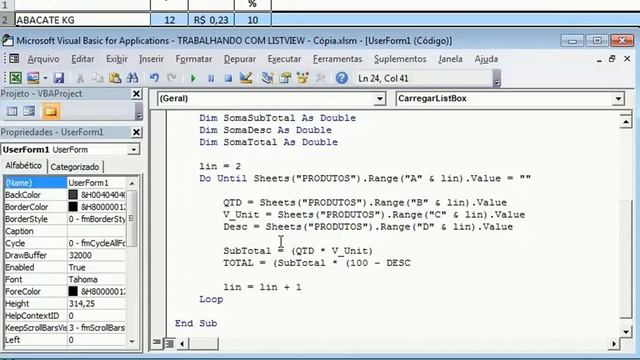Viewport: 640px width, 360px height.
Task: Click the View Code icon in the Projeto panel
Action: (12, 111)
